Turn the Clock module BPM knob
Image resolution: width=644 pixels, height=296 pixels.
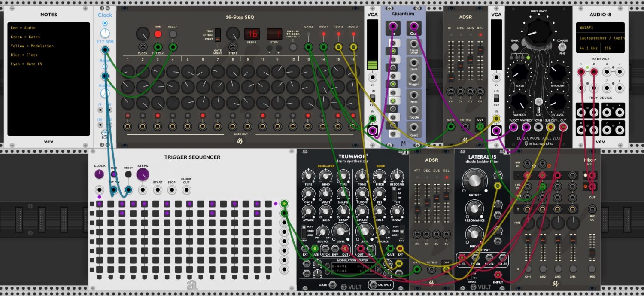(x=105, y=33)
